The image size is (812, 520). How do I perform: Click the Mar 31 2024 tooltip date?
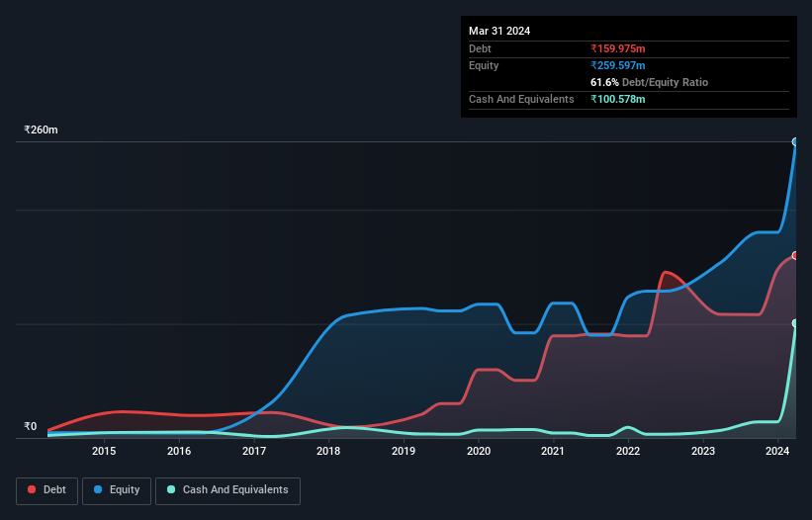[x=499, y=31]
